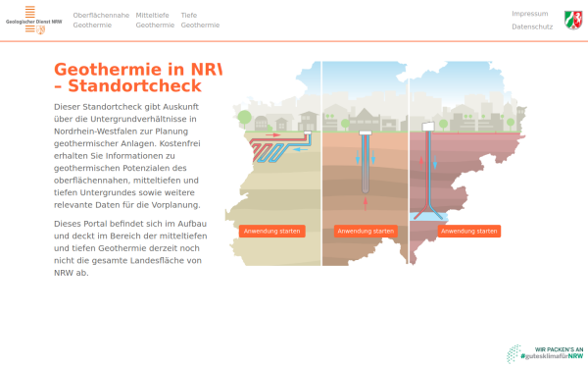Start the Tiefe Geothermie application via the button under the deep well

[x=468, y=232]
